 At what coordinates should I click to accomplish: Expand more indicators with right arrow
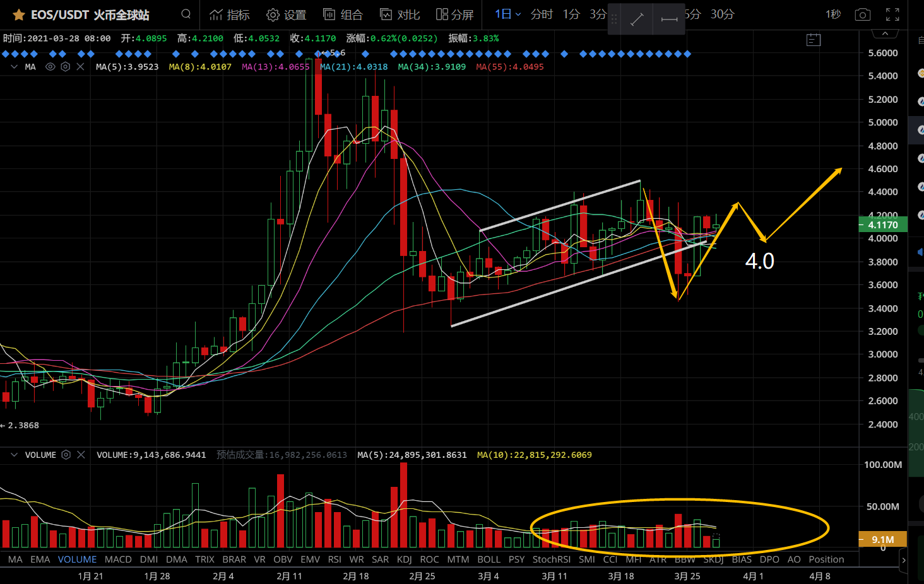pos(903,560)
